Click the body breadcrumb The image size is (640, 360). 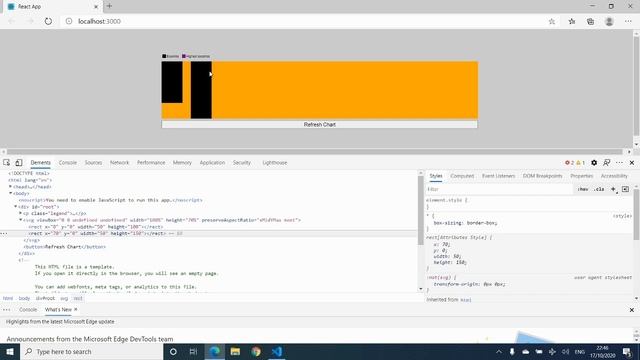[24, 298]
